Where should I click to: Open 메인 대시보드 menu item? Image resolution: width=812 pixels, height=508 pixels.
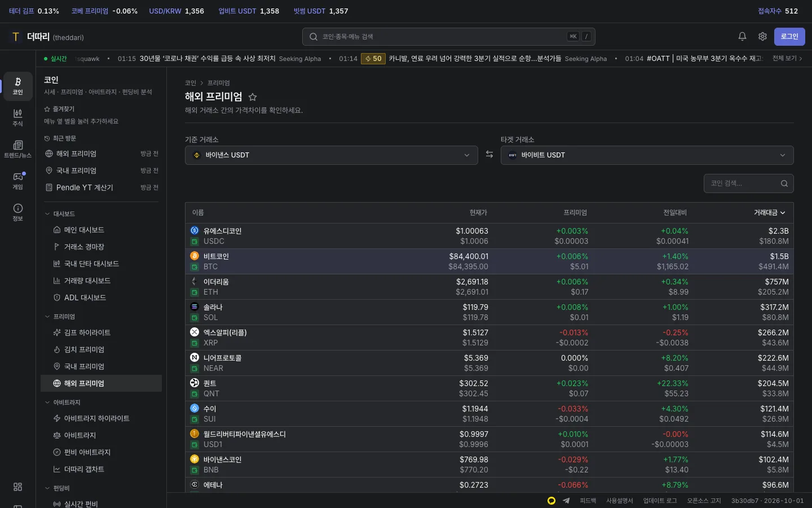[101, 230]
